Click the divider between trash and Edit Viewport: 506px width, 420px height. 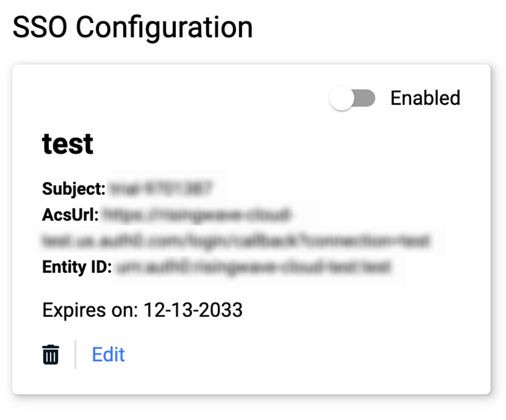[75, 354]
